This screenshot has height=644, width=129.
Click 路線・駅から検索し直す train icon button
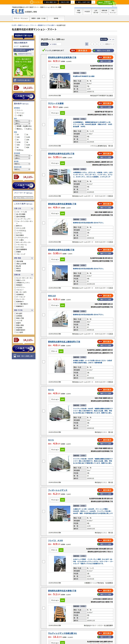pos(24,356)
